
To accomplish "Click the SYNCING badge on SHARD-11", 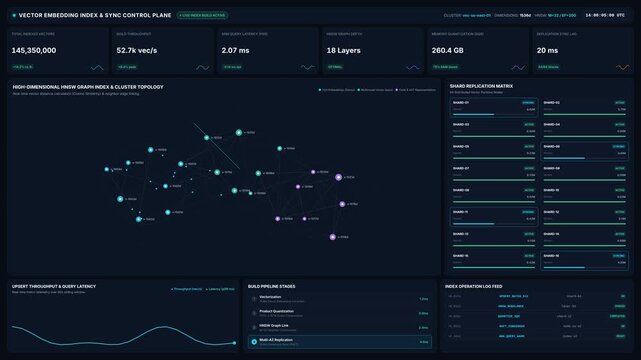I will [528, 212].
